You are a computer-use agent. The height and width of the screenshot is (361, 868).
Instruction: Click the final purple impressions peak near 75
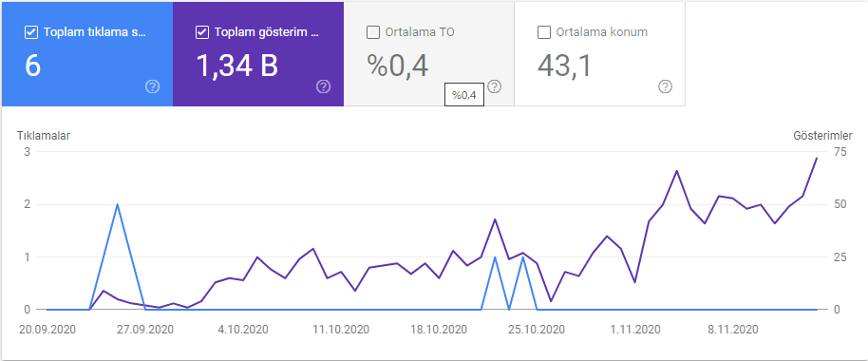click(816, 159)
